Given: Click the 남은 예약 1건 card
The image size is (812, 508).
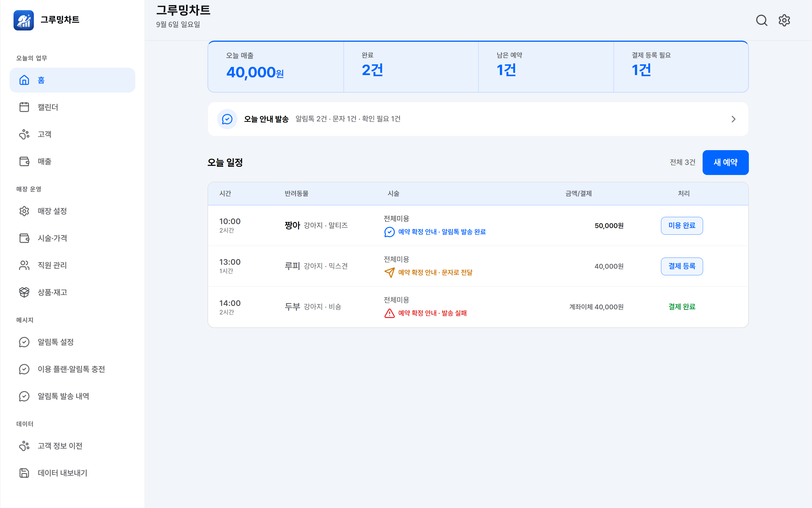Looking at the screenshot, I should coord(546,67).
